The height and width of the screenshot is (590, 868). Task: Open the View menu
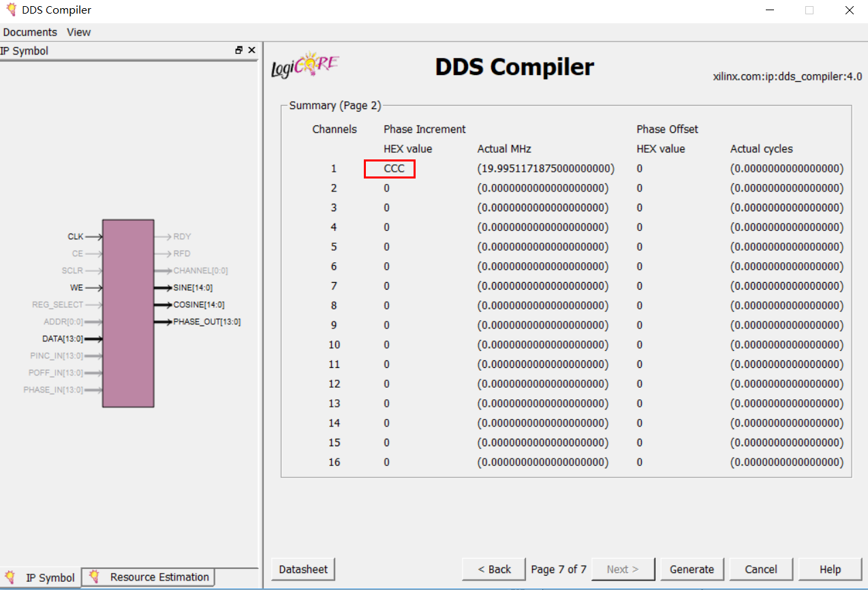coord(78,32)
